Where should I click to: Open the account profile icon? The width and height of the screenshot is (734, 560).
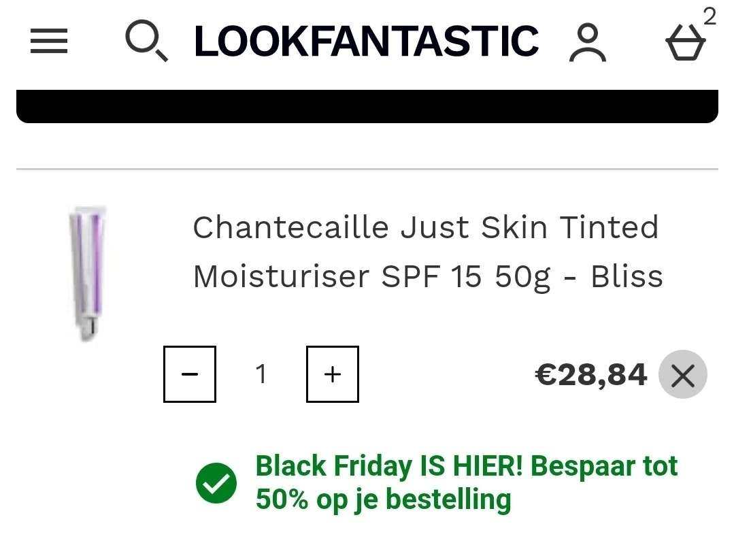pyautogui.click(x=587, y=43)
